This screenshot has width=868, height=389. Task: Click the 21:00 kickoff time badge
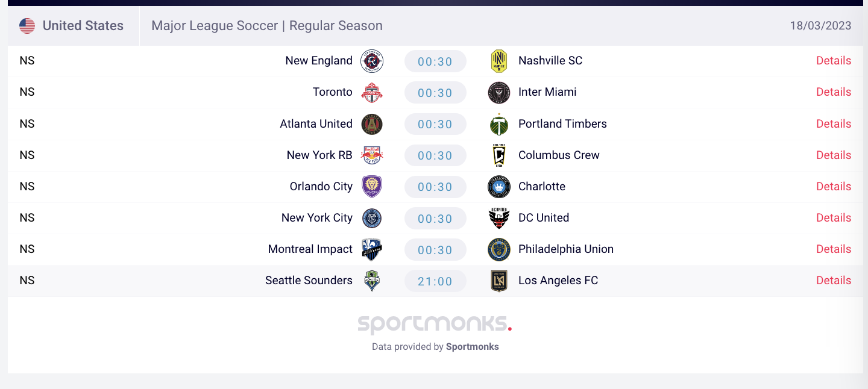435,281
